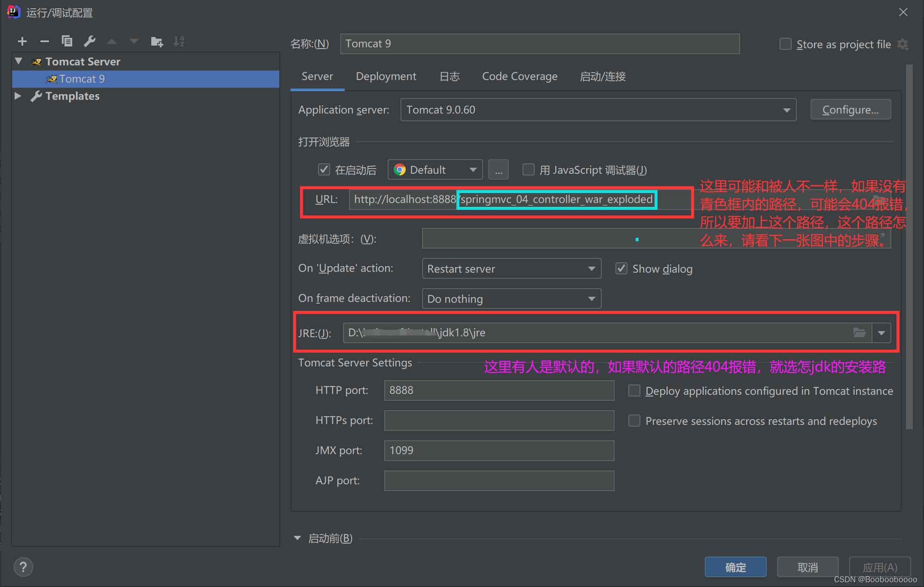
Task: Click the 确定 (OK) button
Action: click(735, 567)
